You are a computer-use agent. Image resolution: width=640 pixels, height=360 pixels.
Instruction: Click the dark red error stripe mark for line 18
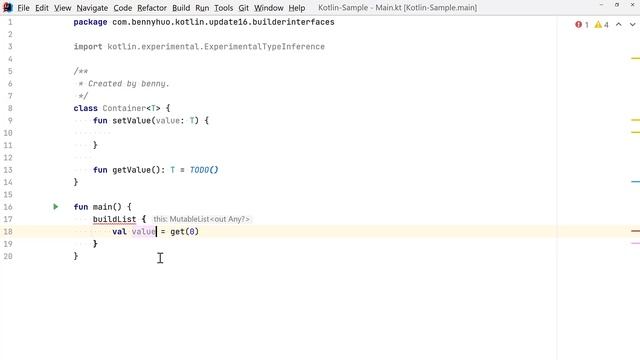point(635,231)
